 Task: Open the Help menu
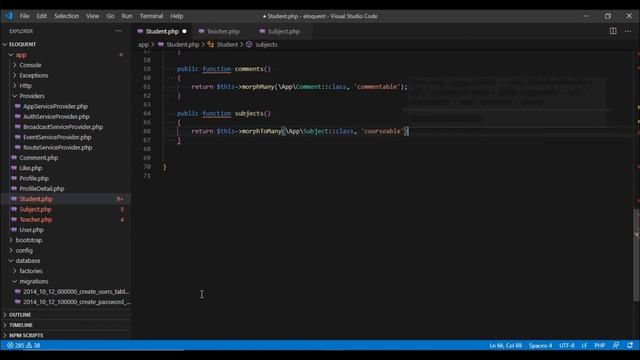point(177,16)
